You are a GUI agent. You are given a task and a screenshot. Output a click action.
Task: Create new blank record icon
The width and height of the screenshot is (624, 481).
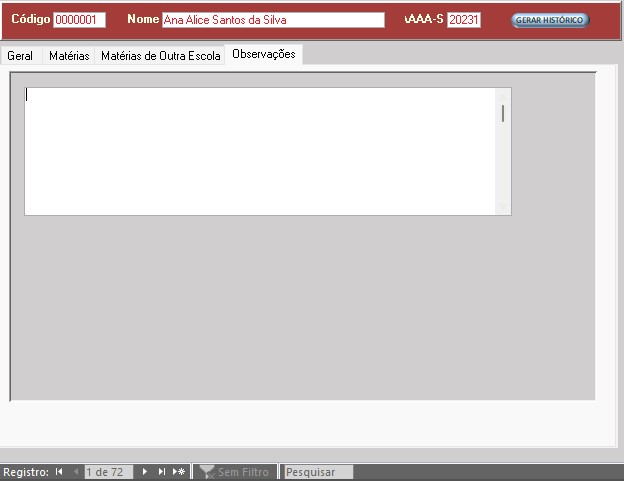click(179, 472)
